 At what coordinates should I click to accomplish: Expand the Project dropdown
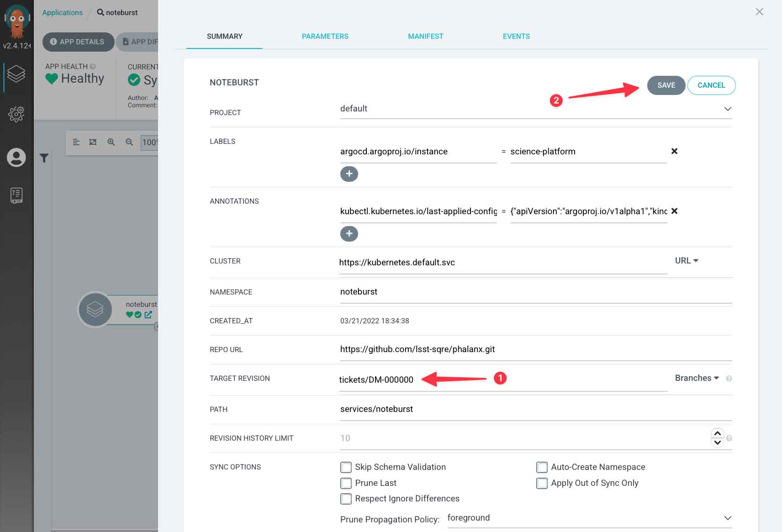tap(728, 109)
